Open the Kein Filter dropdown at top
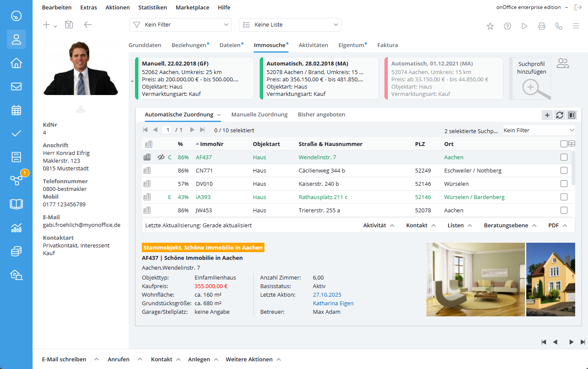Viewport: 588px width, 369px height. (x=180, y=25)
